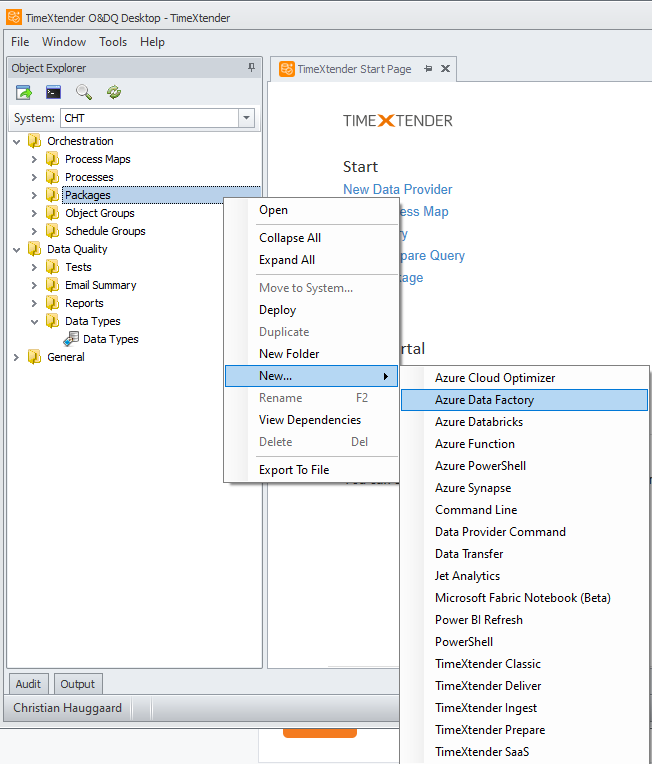The image size is (652, 764).
Task: Select Azure PowerShell in the submenu
Action: (524, 466)
